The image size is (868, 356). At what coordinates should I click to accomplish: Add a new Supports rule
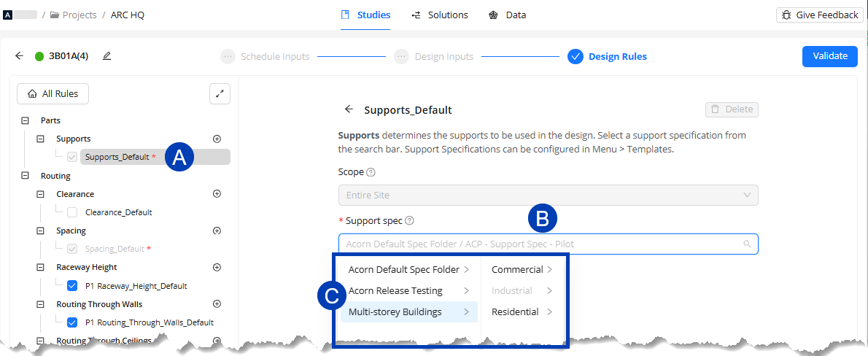(x=217, y=139)
